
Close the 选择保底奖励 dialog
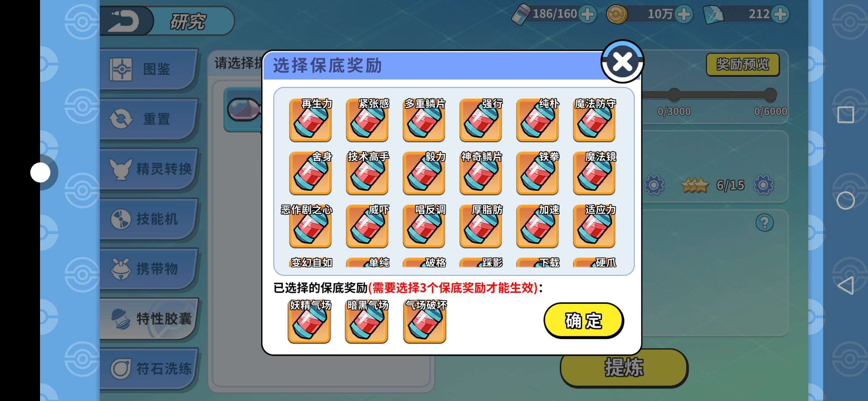tap(622, 62)
